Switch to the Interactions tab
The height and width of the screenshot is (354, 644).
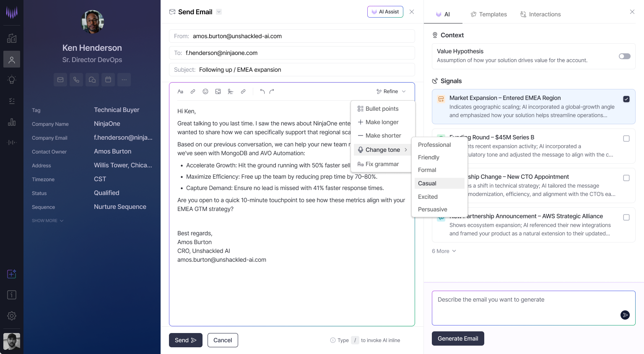coord(540,14)
